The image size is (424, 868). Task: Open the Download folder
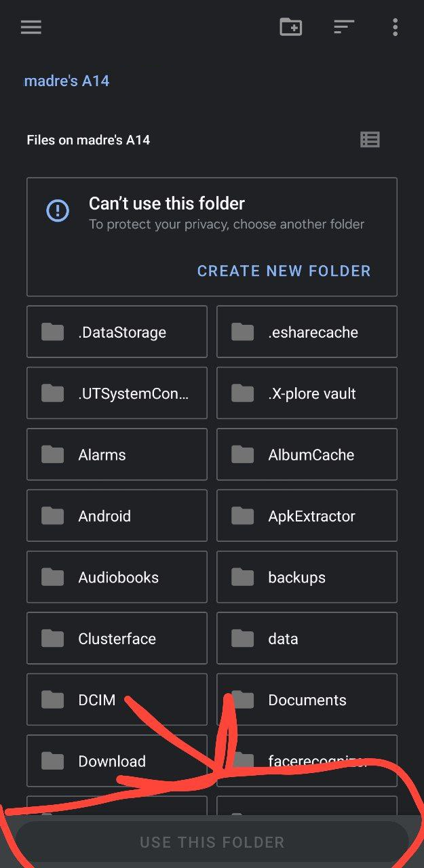(117, 761)
